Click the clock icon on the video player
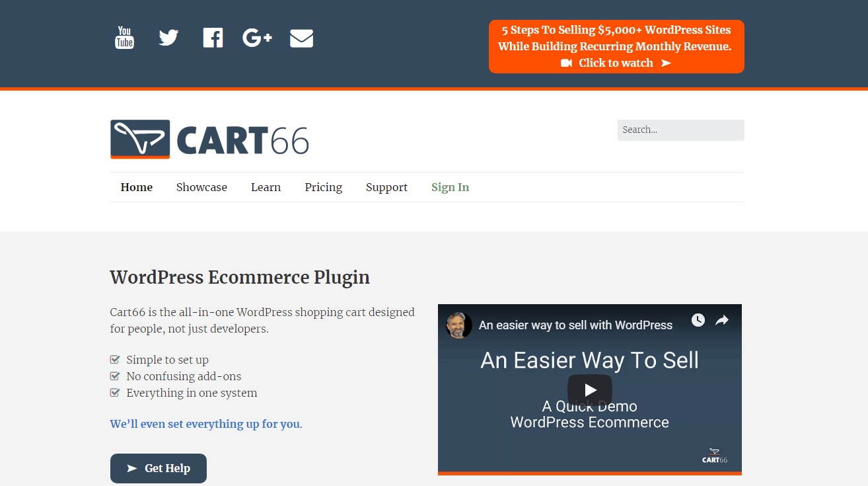This screenshot has height=486, width=868. pos(698,320)
